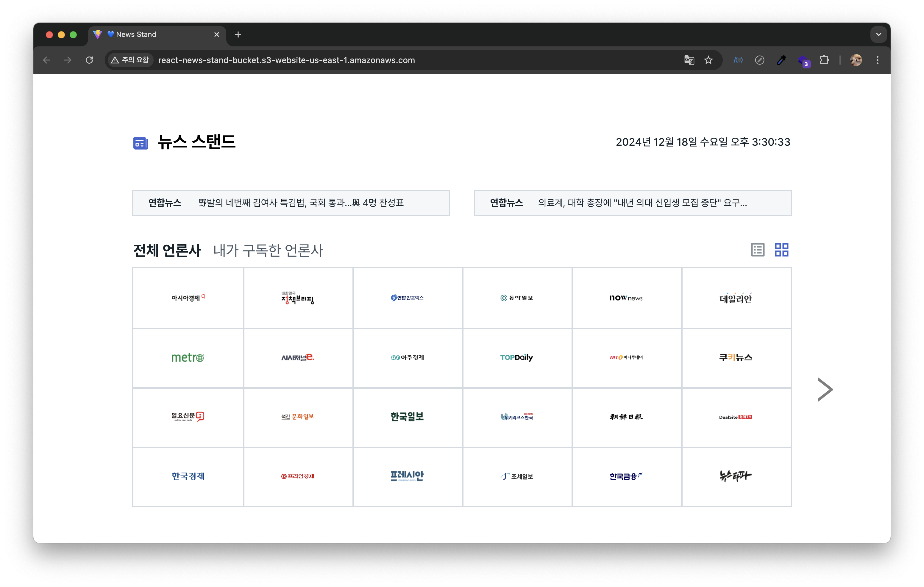Screen dimensions: 924x587
Task: Switch to grid view icon
Action: tap(781, 250)
